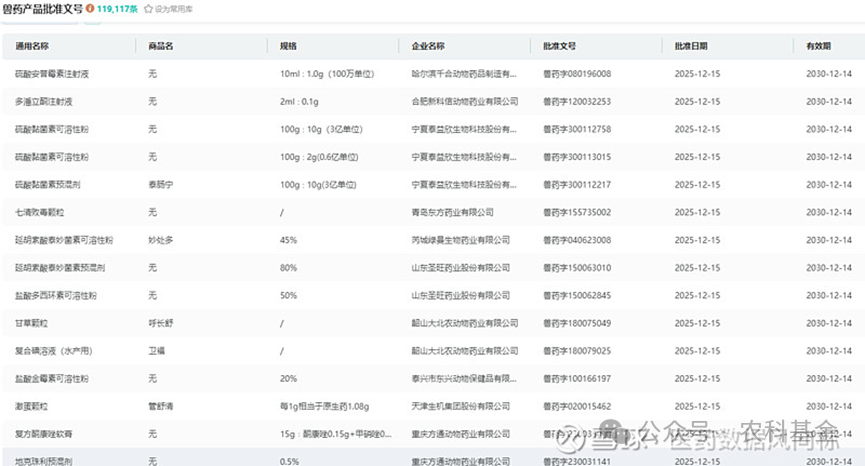Image resolution: width=865 pixels, height=466 pixels.
Task: Click the trade name 卫福
Action: click(157, 351)
